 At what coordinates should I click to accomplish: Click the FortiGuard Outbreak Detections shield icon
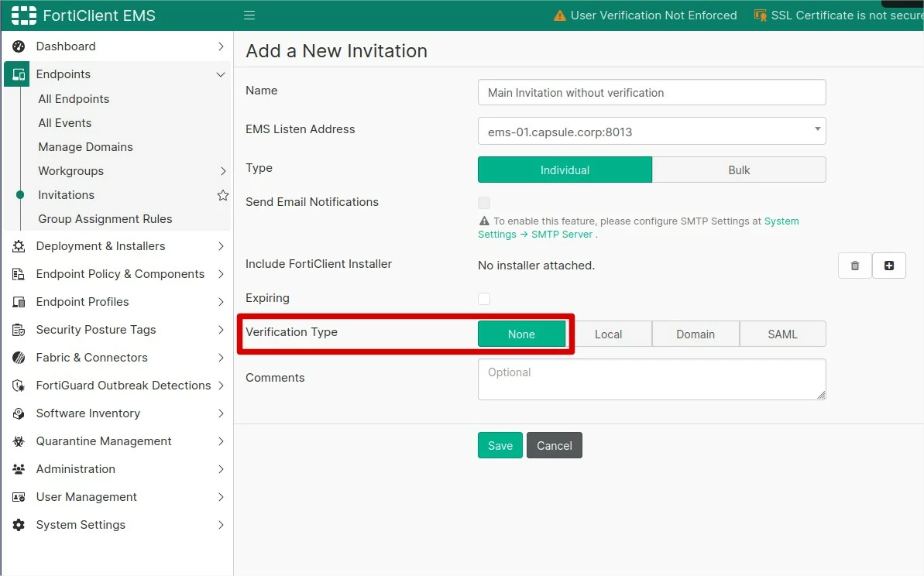point(19,386)
